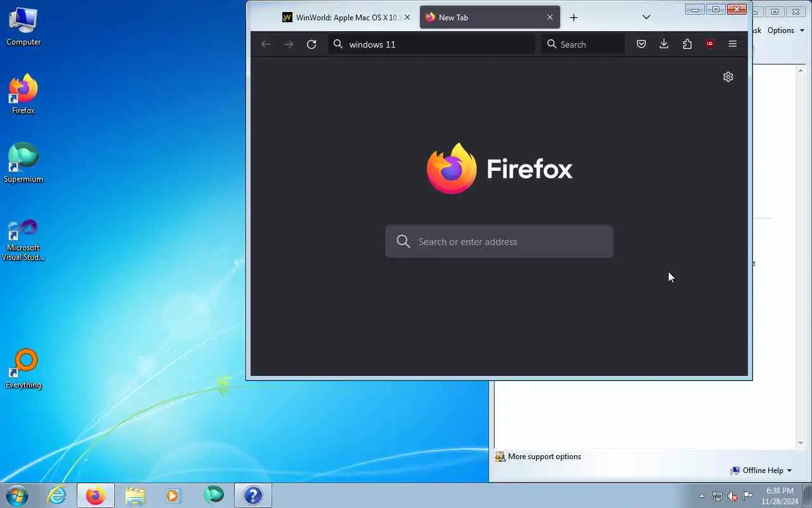Open Options menu in Help window
Viewport: 812px width, 508px height.
click(786, 30)
